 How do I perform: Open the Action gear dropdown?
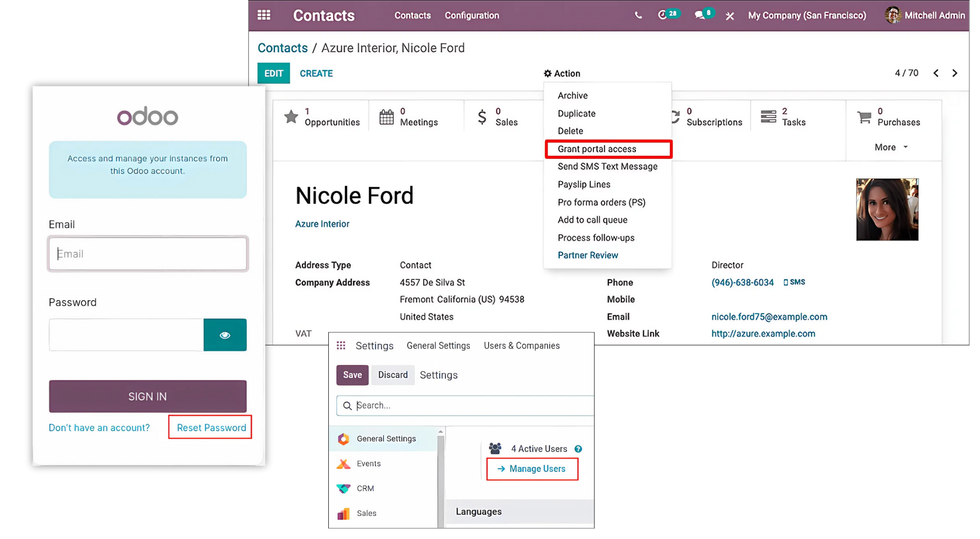point(562,73)
